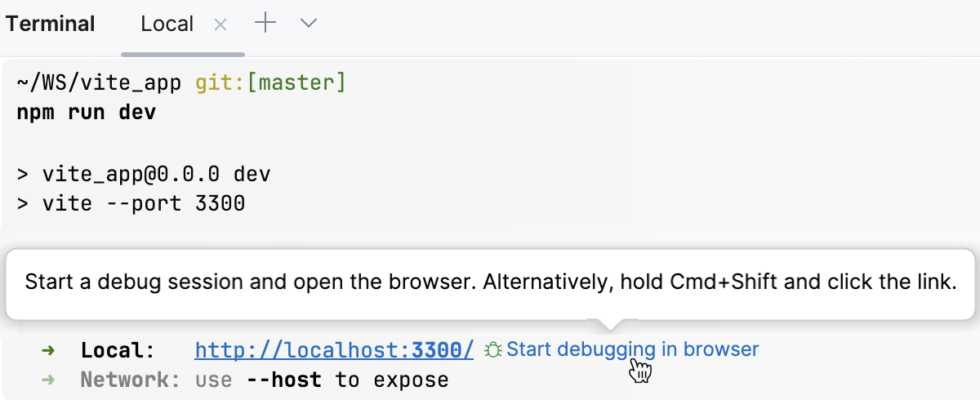Click the vite --port 3300 output line
This screenshot has width=980, height=400.
click(143, 202)
